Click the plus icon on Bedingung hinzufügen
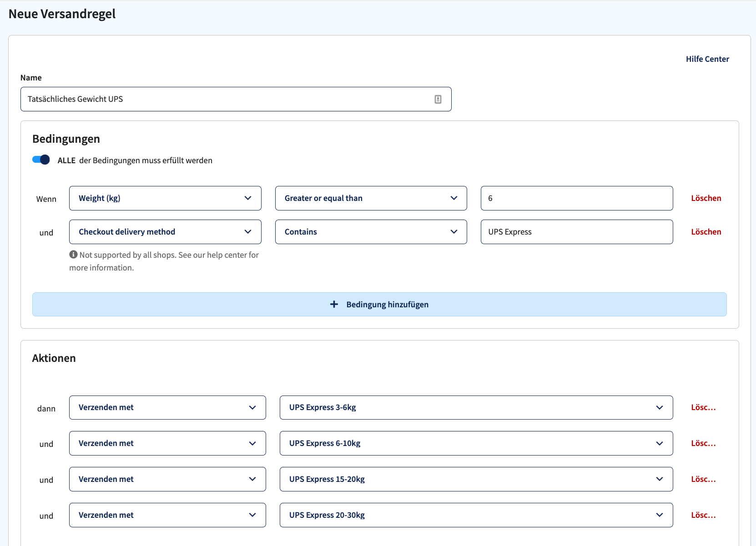The width and height of the screenshot is (756, 546). click(x=334, y=304)
